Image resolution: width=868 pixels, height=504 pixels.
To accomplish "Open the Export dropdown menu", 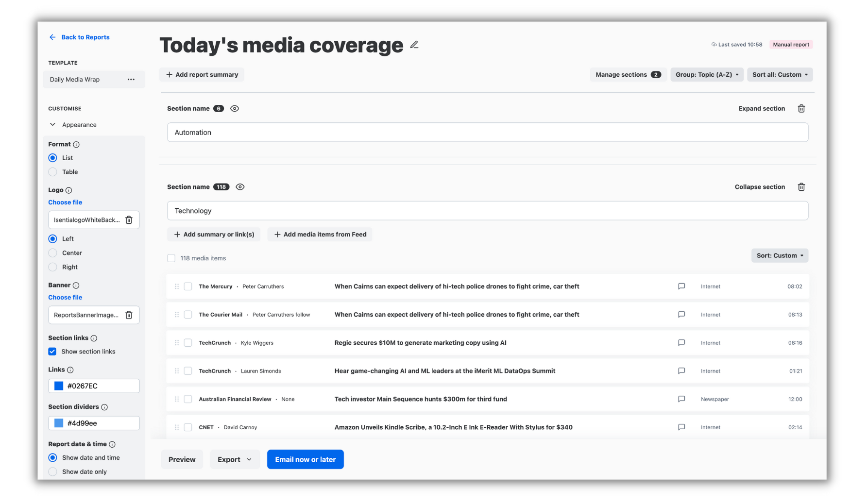I will click(235, 459).
